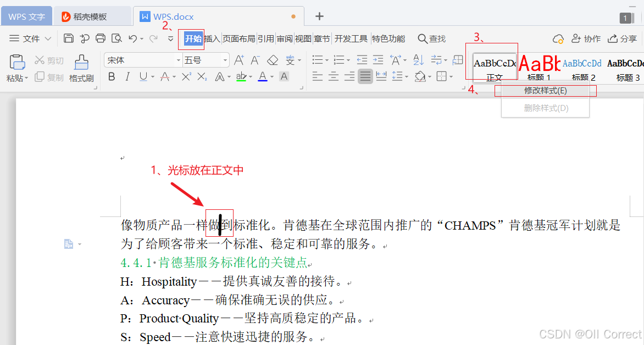
Task: Increase indent icon
Action: 378,60
